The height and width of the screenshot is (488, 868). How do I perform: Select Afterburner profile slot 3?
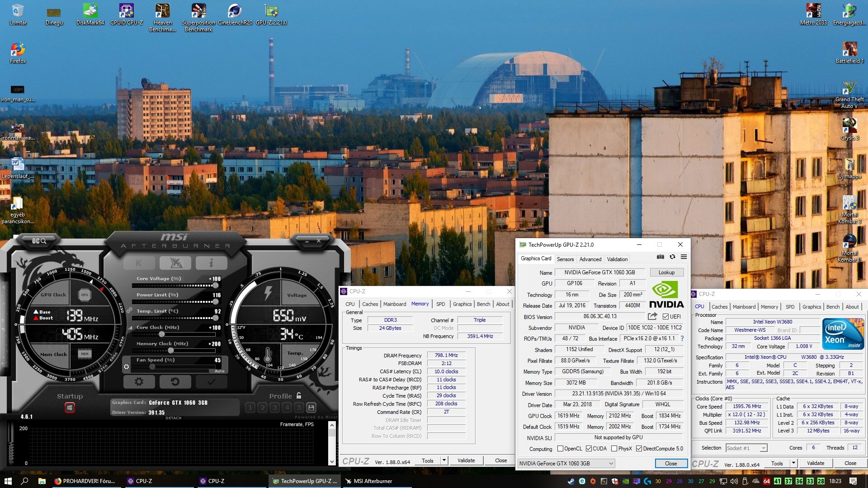(x=274, y=408)
